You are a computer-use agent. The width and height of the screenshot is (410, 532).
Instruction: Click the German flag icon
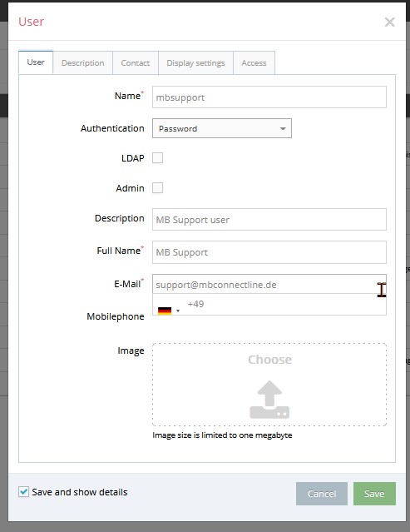pos(165,311)
